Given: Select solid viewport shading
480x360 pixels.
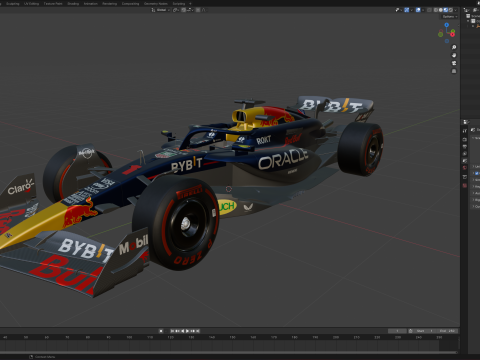Looking at the screenshot, I should pyautogui.click(x=441, y=10).
